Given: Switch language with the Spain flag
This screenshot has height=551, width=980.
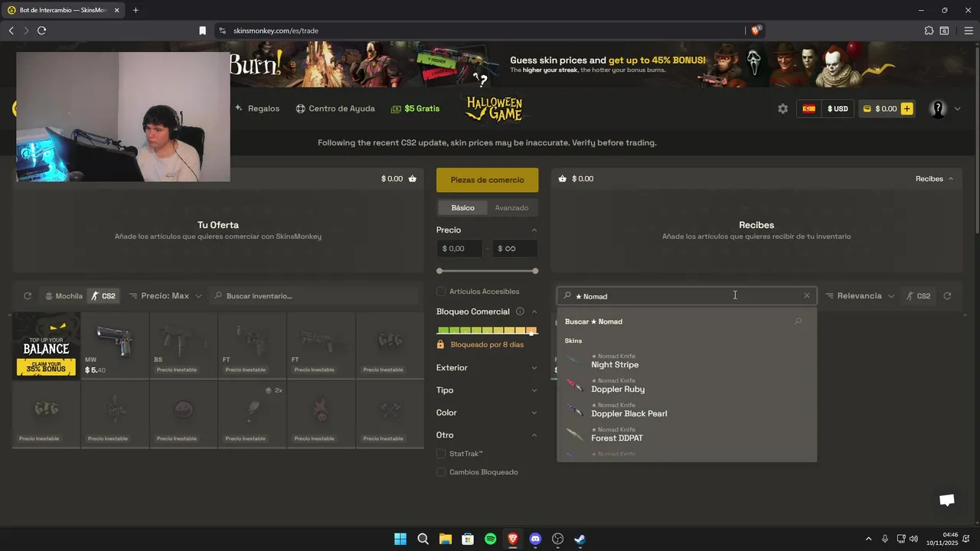Looking at the screenshot, I should 808,109.
